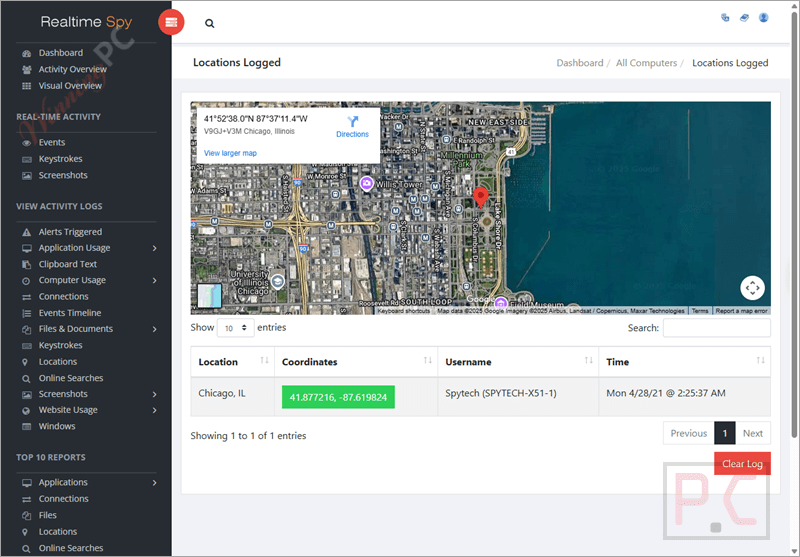The height and width of the screenshot is (557, 800).
Task: Click the middle header icon beside profile
Action: tap(744, 18)
